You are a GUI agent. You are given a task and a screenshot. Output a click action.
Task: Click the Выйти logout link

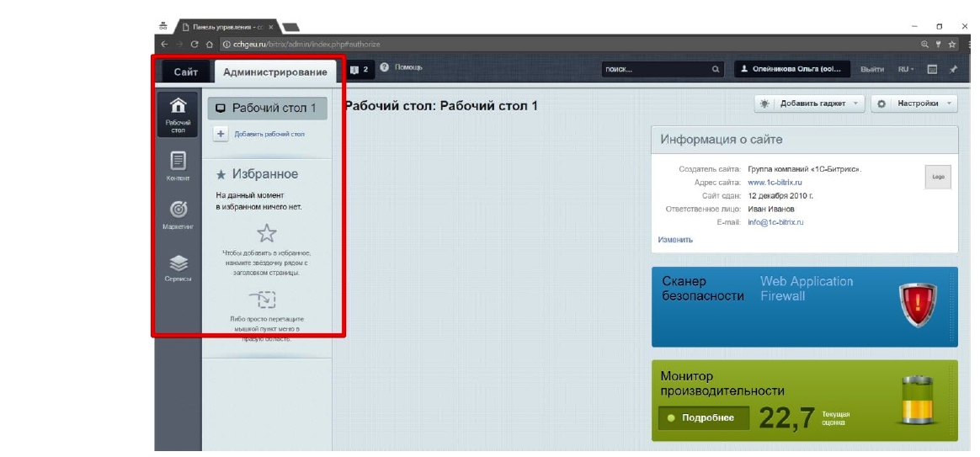click(x=872, y=70)
